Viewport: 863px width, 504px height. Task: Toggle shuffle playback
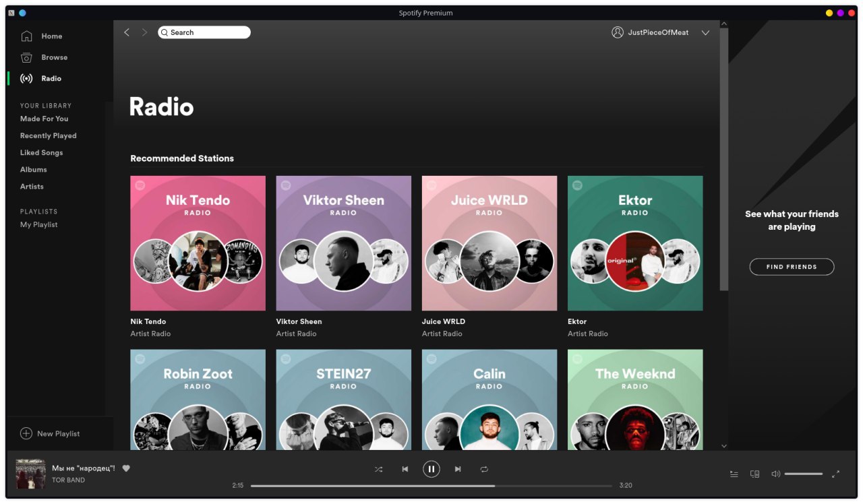click(378, 469)
